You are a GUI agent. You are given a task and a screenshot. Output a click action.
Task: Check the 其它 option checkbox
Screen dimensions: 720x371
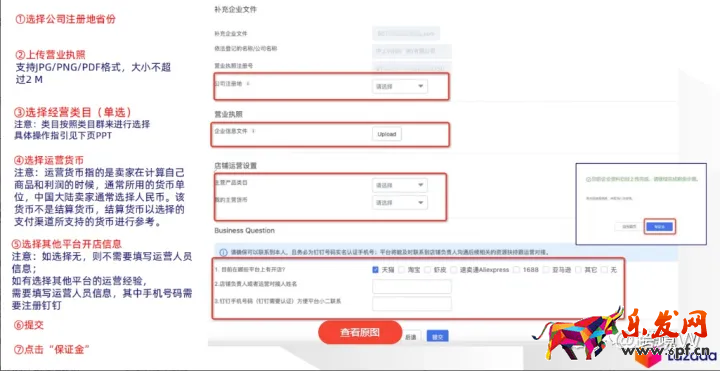tap(578, 270)
